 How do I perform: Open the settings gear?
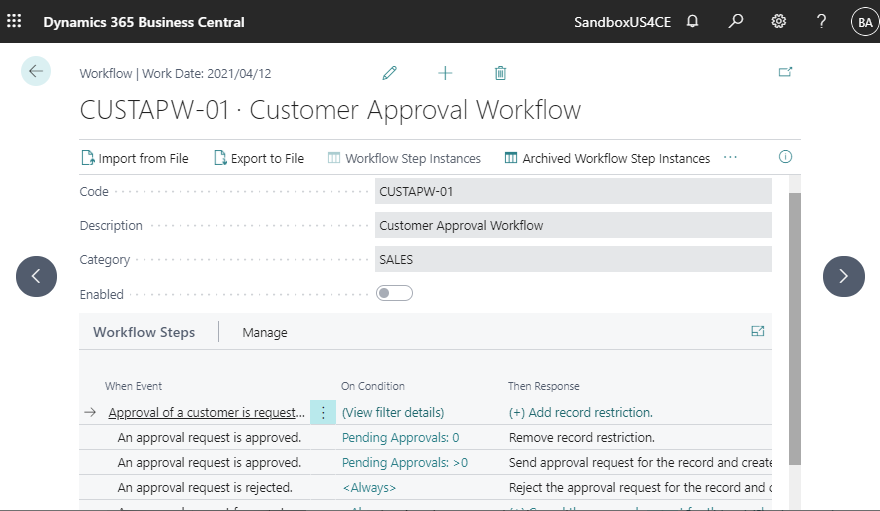(778, 21)
